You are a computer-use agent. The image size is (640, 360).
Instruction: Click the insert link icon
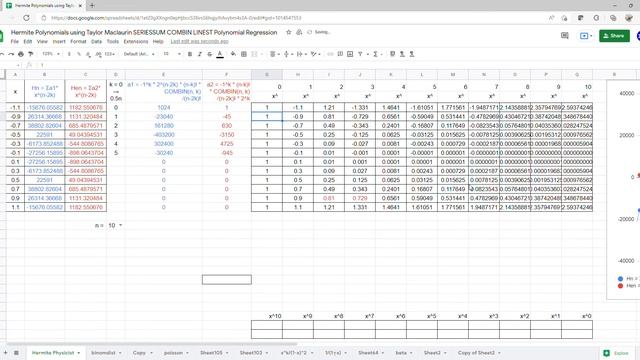pos(330,54)
